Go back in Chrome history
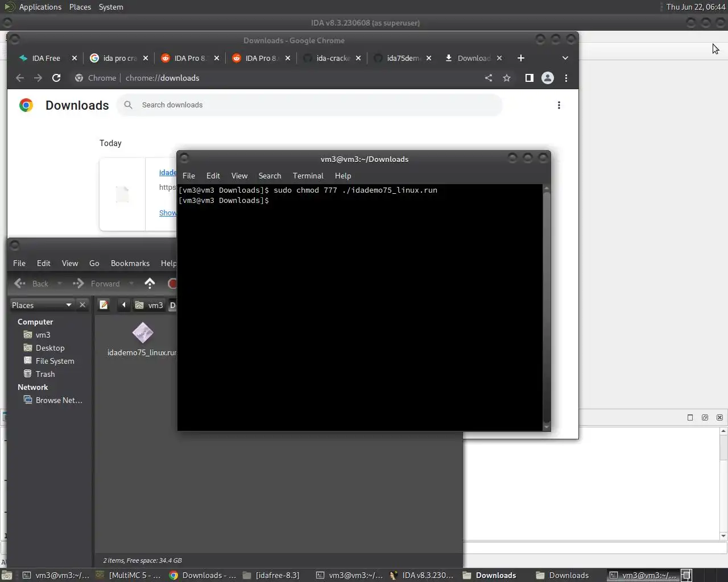This screenshot has height=582, width=728. click(20, 78)
